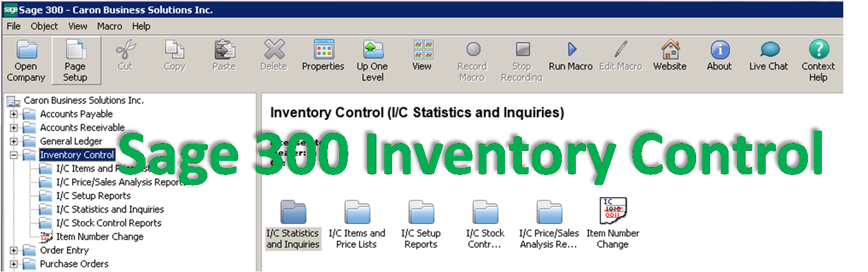Select Purchase Orders in the tree

pos(74,264)
